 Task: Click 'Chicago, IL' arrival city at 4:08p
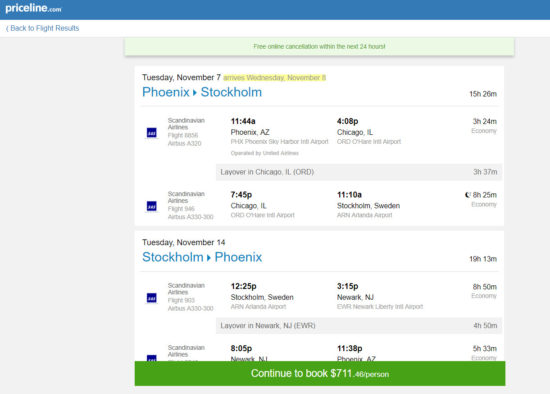[355, 132]
